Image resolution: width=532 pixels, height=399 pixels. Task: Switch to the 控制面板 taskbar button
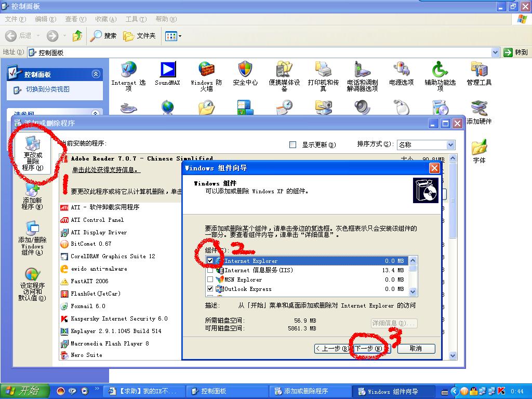pos(227,391)
